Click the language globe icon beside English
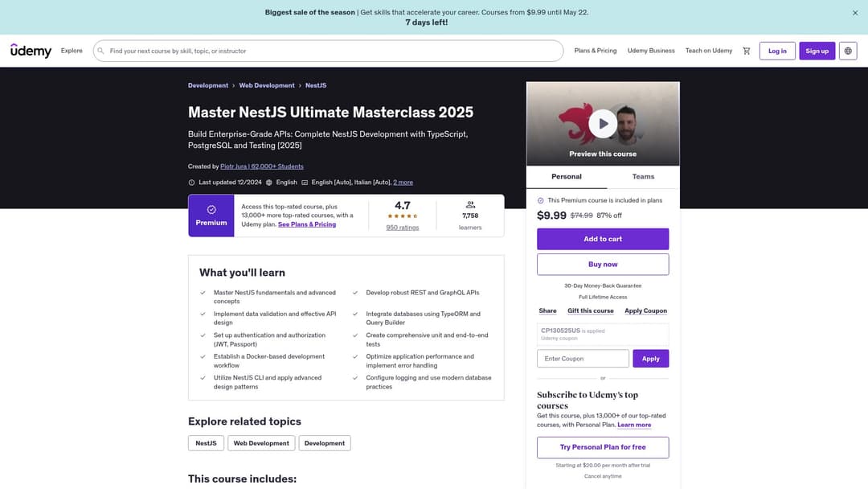Viewport: 868px width, 489px height. coord(269,183)
